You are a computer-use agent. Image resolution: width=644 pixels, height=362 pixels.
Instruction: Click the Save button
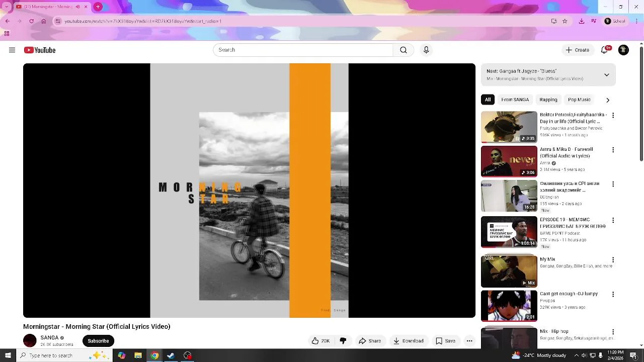point(445,341)
